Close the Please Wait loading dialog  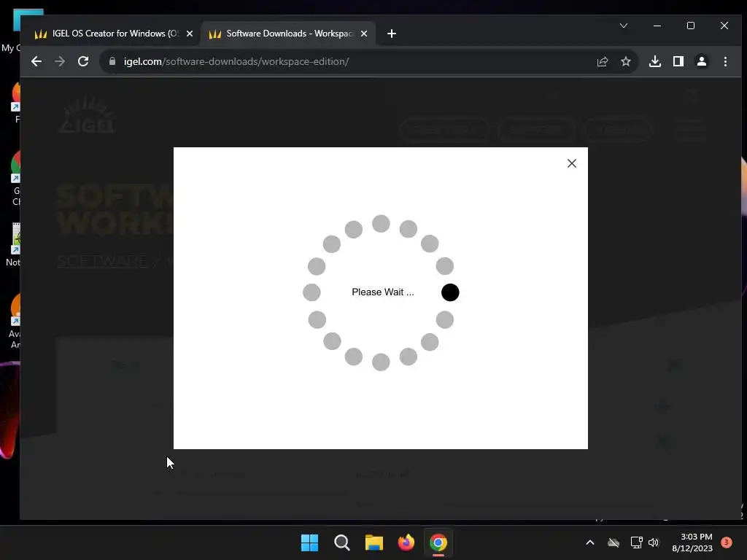[x=572, y=163]
